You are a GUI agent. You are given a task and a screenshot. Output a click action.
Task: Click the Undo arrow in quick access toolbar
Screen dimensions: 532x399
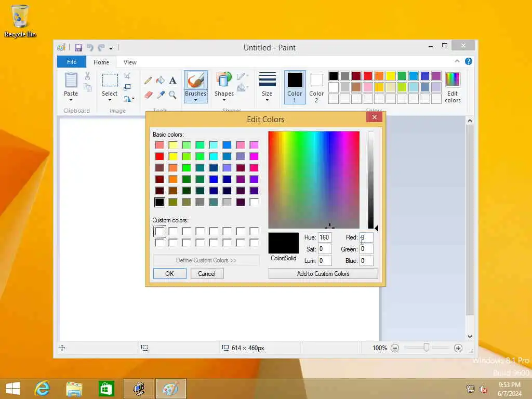[x=90, y=47]
